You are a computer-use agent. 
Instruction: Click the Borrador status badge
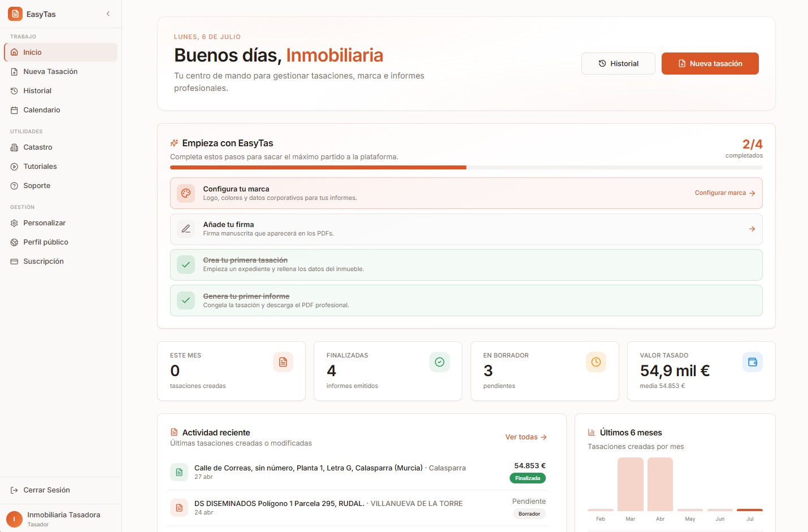pyautogui.click(x=529, y=514)
